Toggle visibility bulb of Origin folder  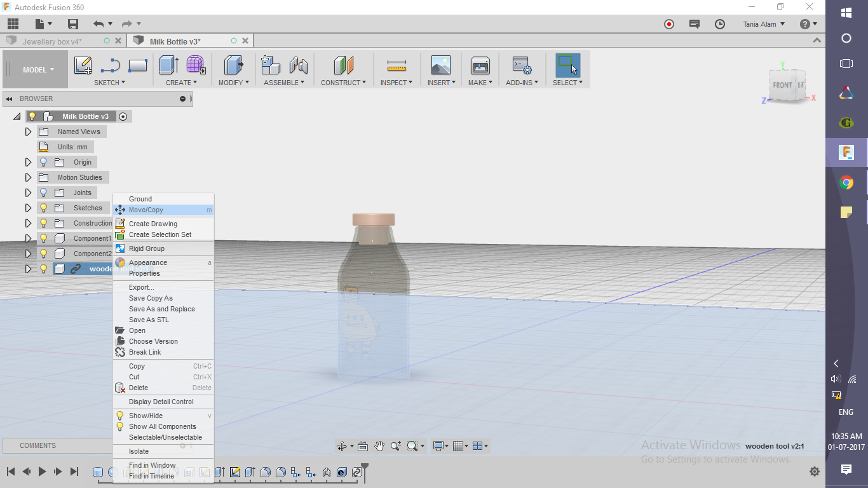[44, 162]
